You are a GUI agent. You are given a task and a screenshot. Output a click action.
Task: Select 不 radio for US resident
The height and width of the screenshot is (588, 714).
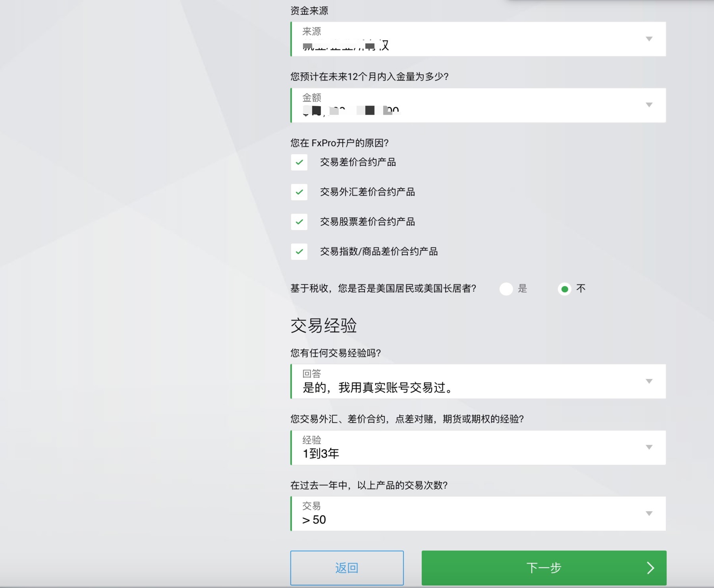tap(564, 289)
